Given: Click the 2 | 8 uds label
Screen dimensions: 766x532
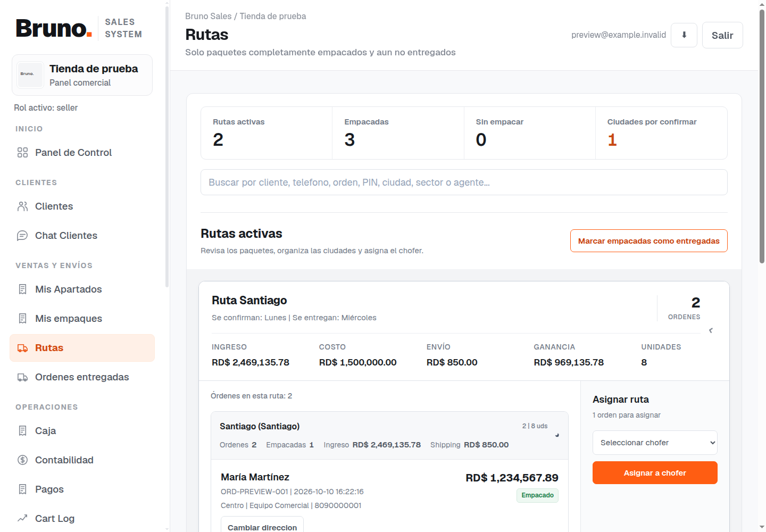Looking at the screenshot, I should point(535,426).
